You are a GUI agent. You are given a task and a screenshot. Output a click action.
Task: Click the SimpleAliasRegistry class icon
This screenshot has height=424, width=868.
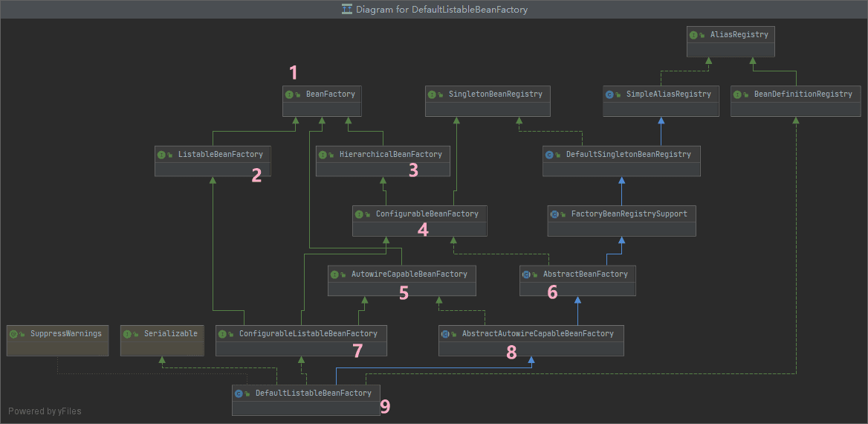point(609,94)
